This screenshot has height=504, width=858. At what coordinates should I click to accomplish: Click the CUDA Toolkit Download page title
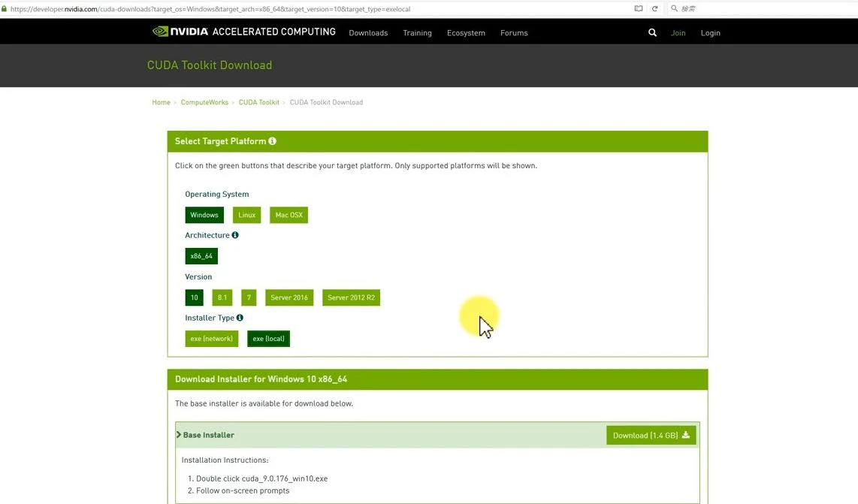pos(210,65)
